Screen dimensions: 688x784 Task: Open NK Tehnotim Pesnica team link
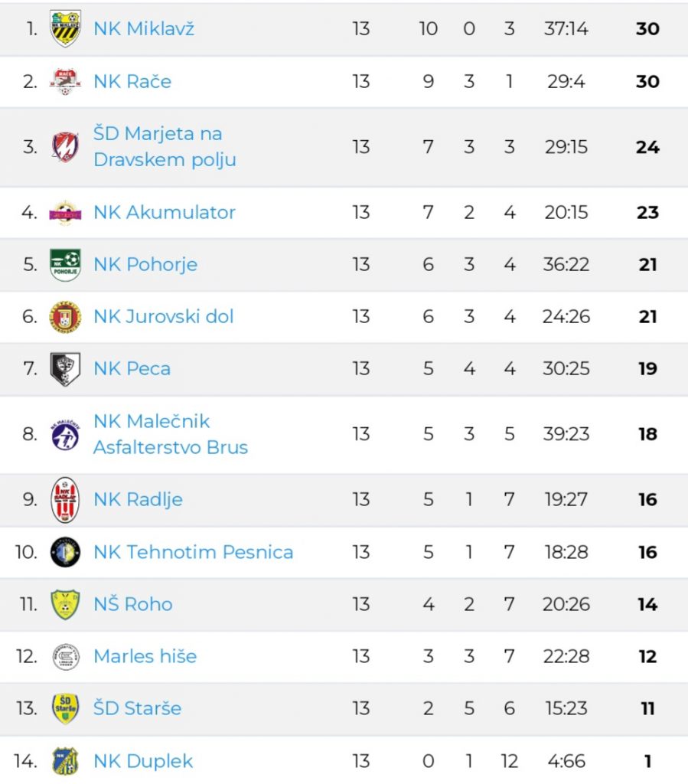194,552
